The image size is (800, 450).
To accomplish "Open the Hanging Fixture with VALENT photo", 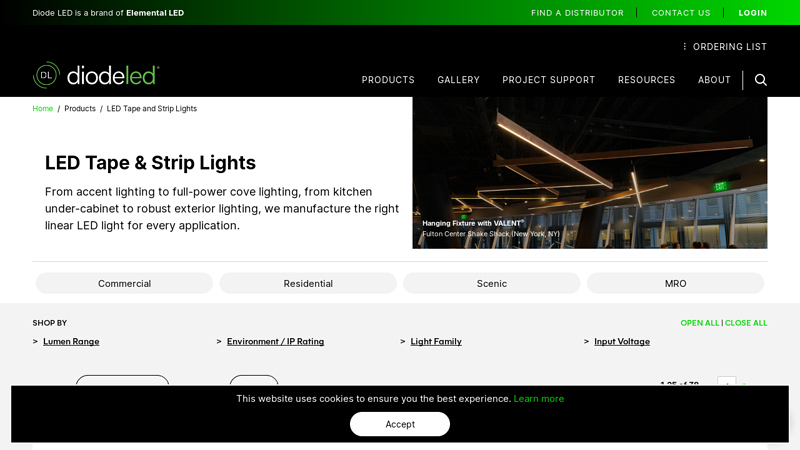I will coord(590,173).
